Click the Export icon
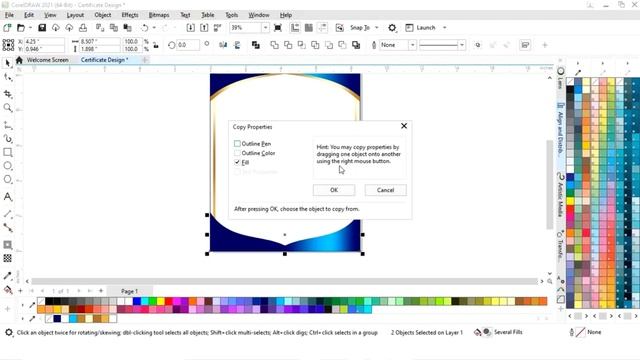 tap(204, 28)
